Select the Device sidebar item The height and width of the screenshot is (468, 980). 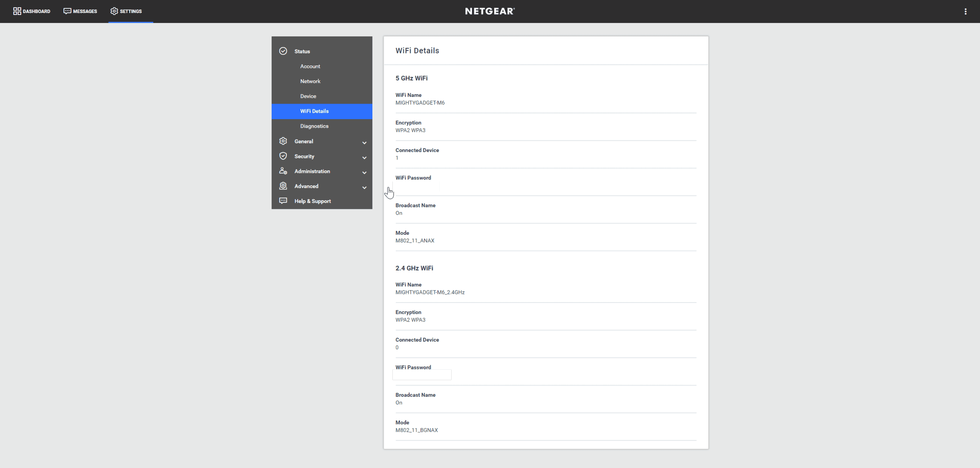click(308, 96)
